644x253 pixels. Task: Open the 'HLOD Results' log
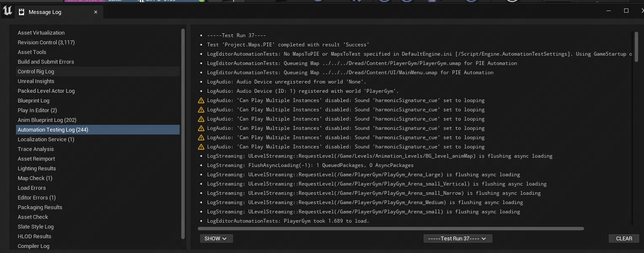[98, 236]
